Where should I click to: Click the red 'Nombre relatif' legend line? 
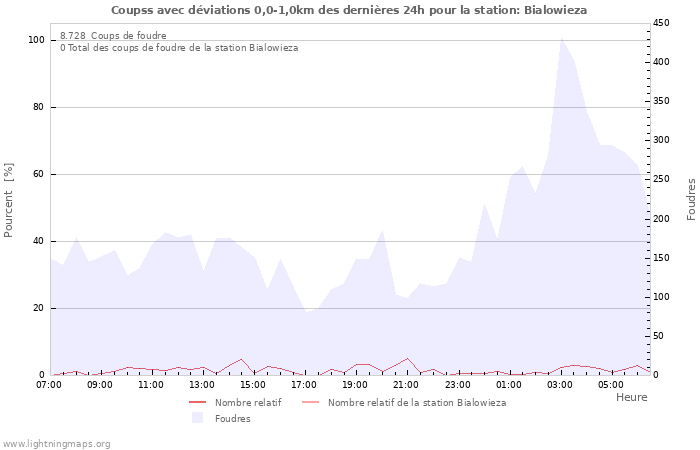[198, 402]
